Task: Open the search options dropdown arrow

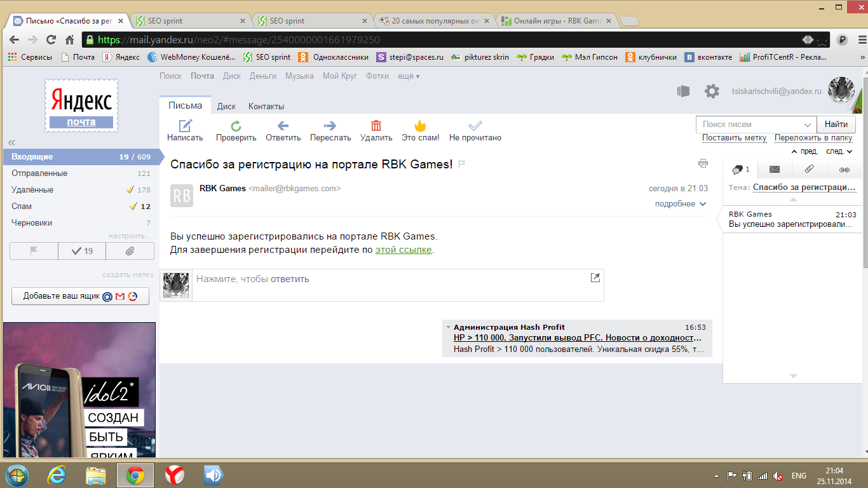Action: click(808, 125)
